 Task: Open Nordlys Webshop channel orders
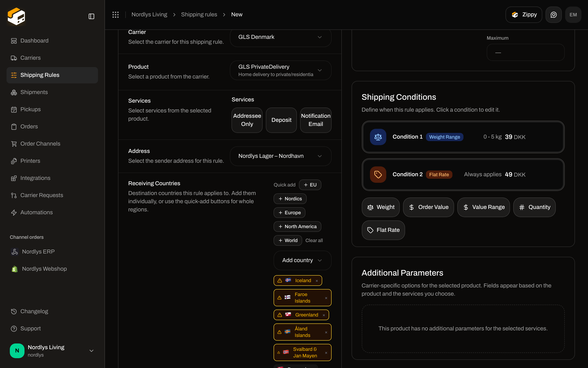click(x=52, y=269)
